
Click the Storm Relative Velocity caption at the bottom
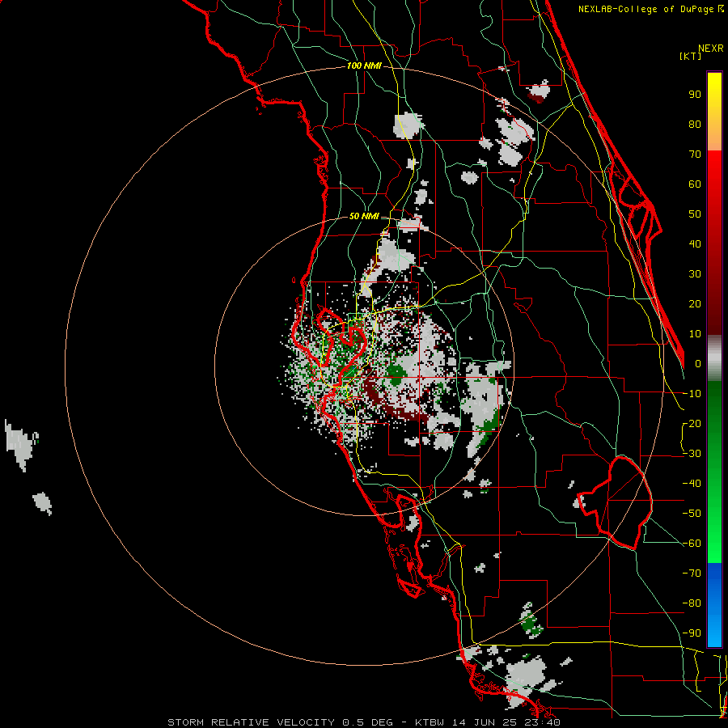pos(363,722)
